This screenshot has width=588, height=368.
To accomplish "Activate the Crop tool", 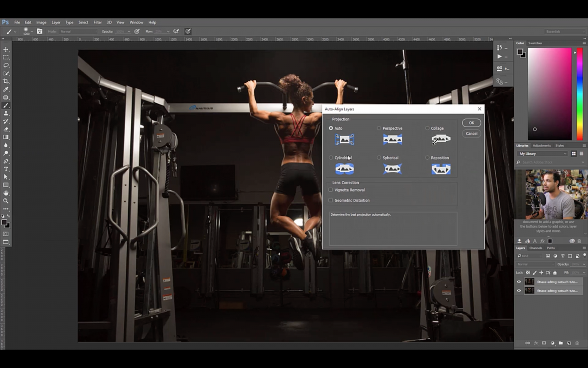I will 5,81.
